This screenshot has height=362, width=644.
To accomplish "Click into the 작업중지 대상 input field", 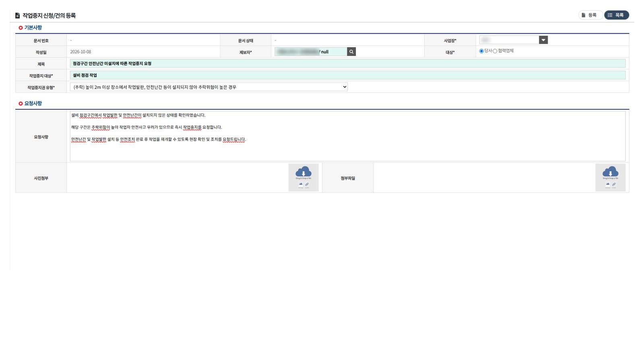I will click(x=348, y=75).
